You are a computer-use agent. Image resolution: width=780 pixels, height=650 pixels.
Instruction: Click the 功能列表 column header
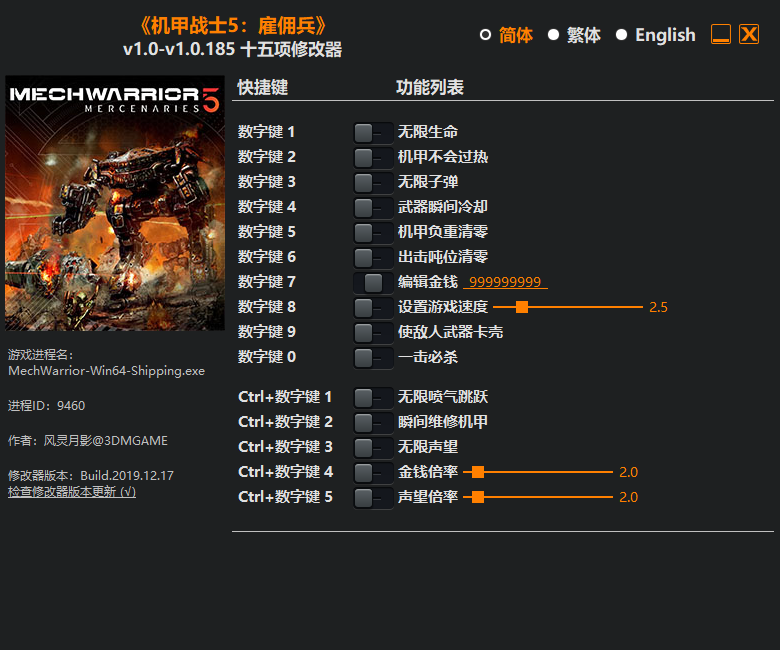coord(430,88)
